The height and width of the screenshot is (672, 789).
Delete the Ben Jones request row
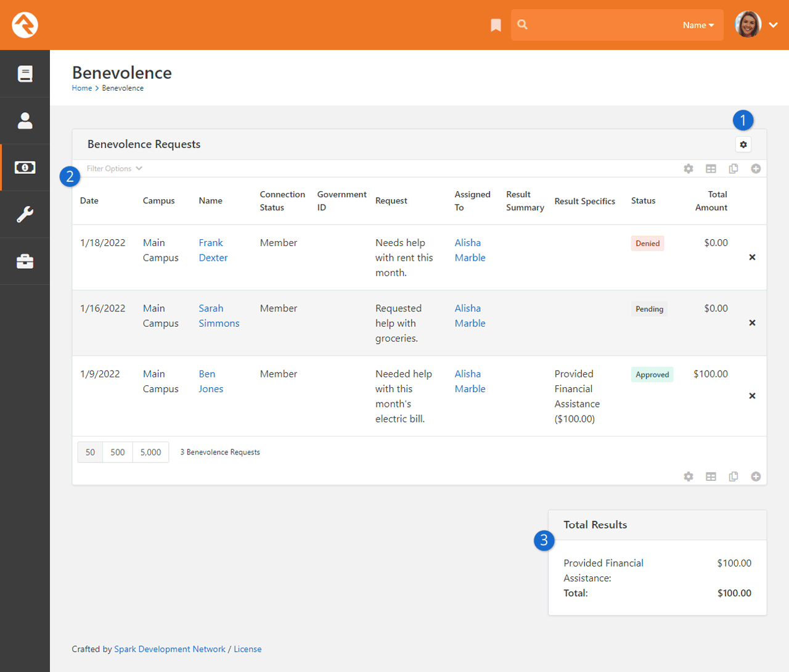pyautogui.click(x=752, y=396)
